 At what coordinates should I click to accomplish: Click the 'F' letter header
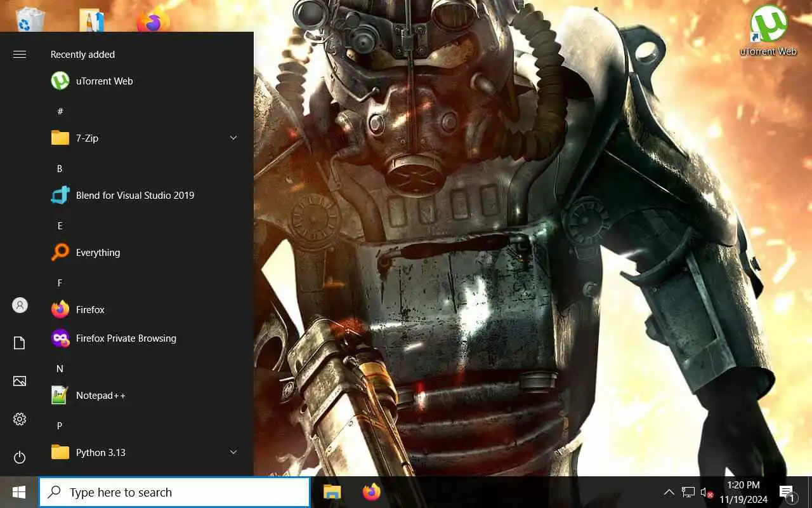click(60, 283)
